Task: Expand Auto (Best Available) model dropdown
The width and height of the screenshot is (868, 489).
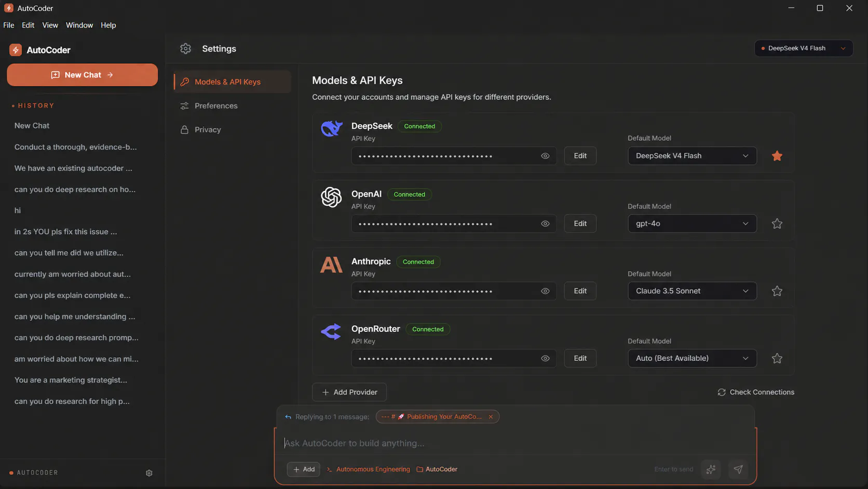Action: click(x=692, y=358)
